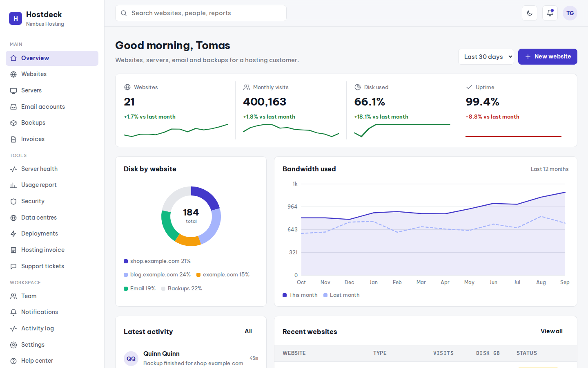588x368 pixels.
Task: Click the Uptime checkmark icon
Action: (469, 87)
